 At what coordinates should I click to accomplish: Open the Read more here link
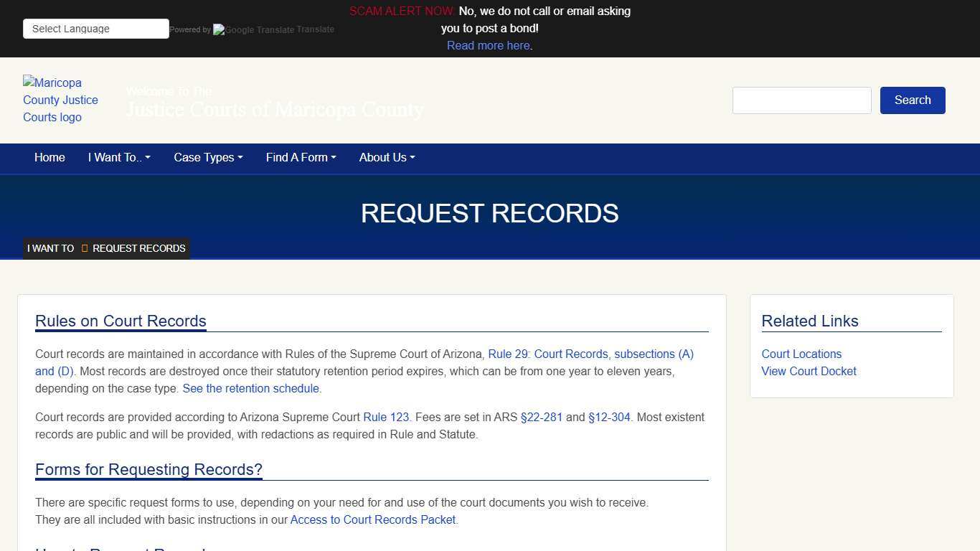[x=488, y=45]
